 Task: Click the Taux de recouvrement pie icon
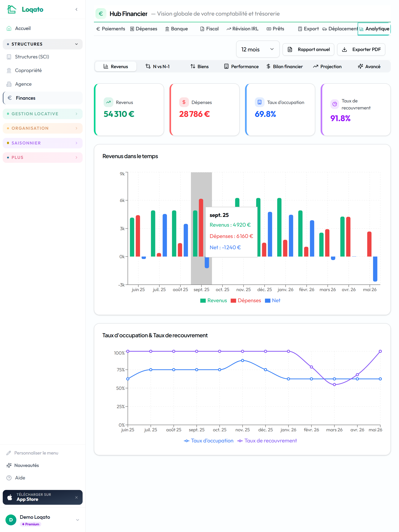pyautogui.click(x=335, y=104)
